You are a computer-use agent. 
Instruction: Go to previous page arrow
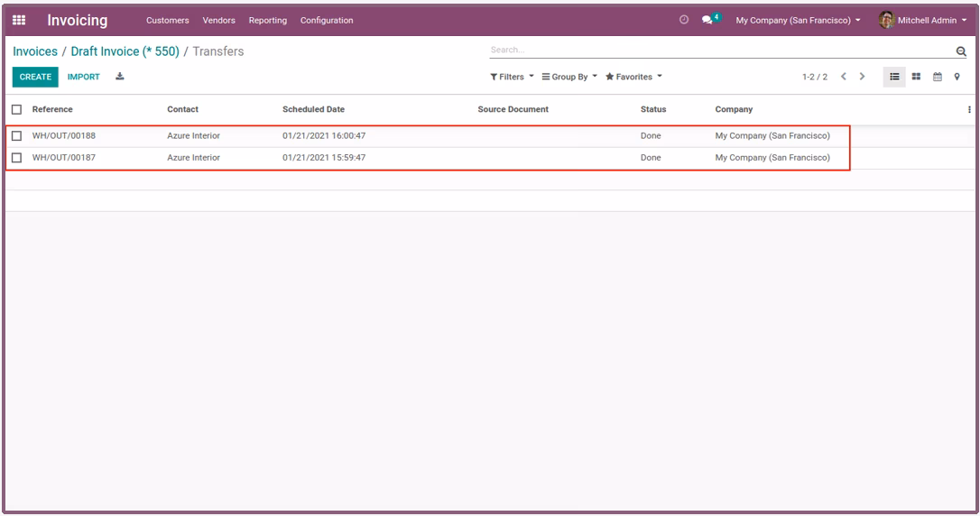click(x=844, y=77)
